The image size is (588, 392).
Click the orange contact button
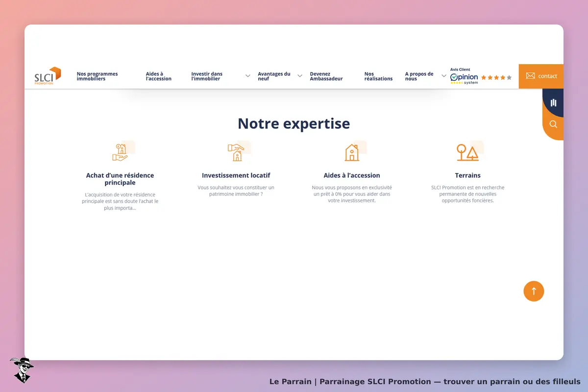(x=541, y=76)
